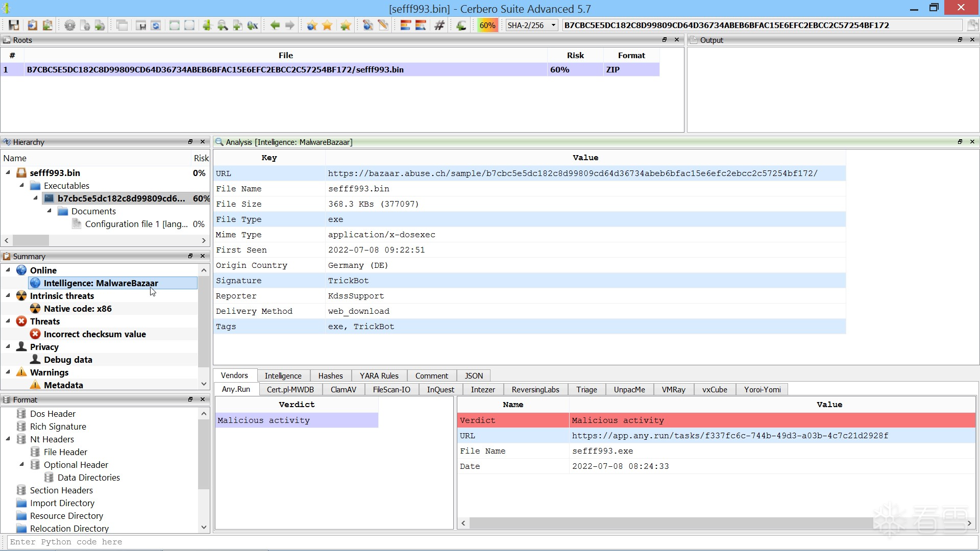This screenshot has height=551, width=980.
Task: Click the globe icon next to Intelligence: MalwareBazaar
Action: (x=35, y=283)
